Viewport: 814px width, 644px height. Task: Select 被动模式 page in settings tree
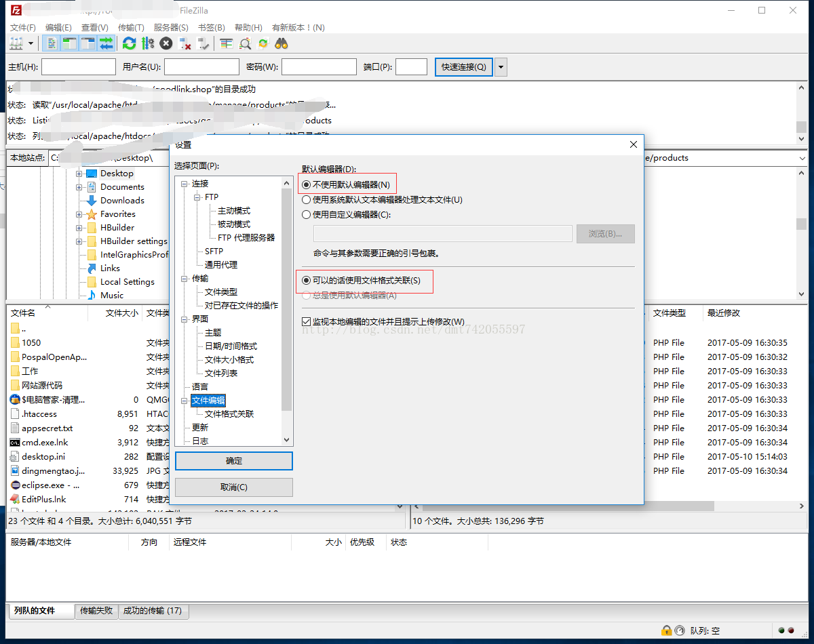pyautogui.click(x=234, y=224)
